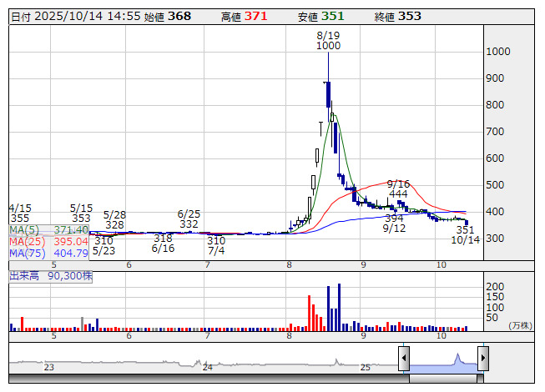Click the MA(75) legend label
The width and height of the screenshot is (545, 392).
[49, 253]
